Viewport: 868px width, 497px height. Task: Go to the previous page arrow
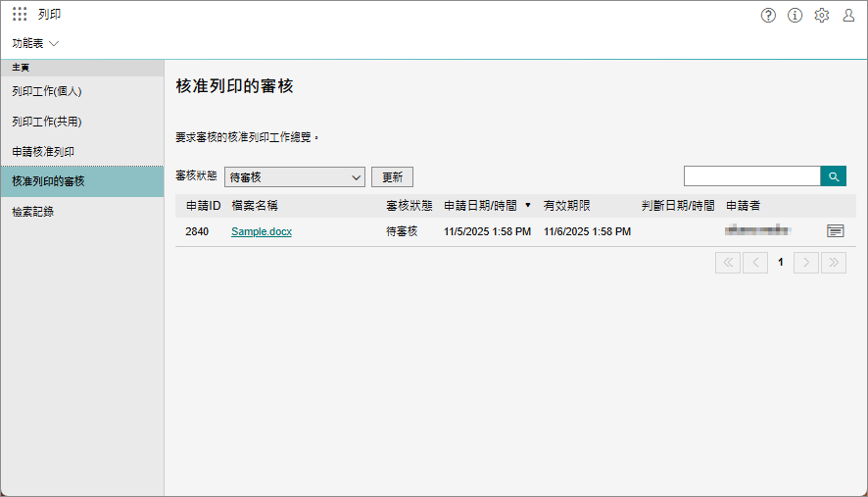754,262
